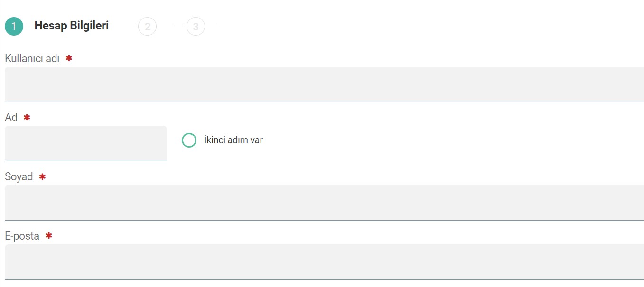Jump to step 3 in the wizard
644x287 pixels.
click(196, 27)
